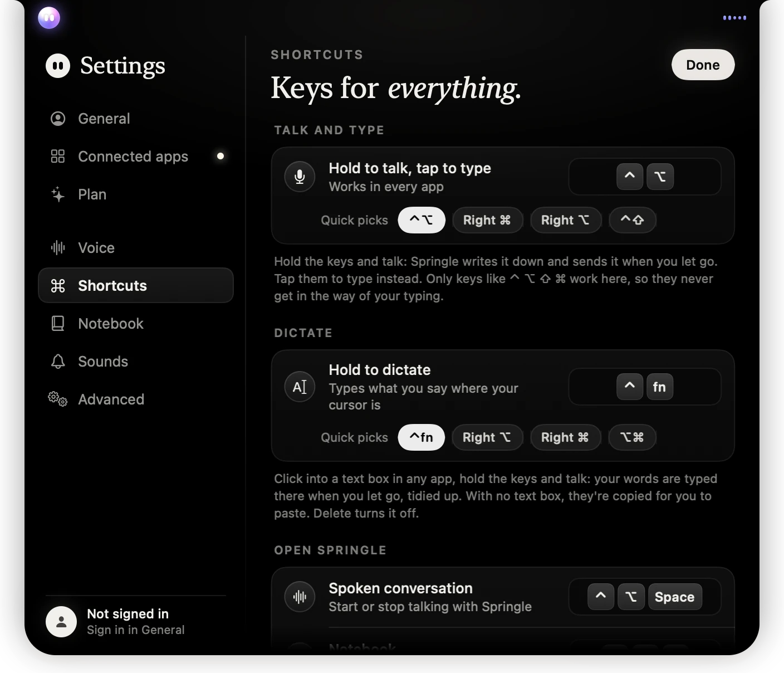The image size is (784, 673).
Task: Choose Right Option quick pick for Hold to talk
Action: (x=566, y=220)
